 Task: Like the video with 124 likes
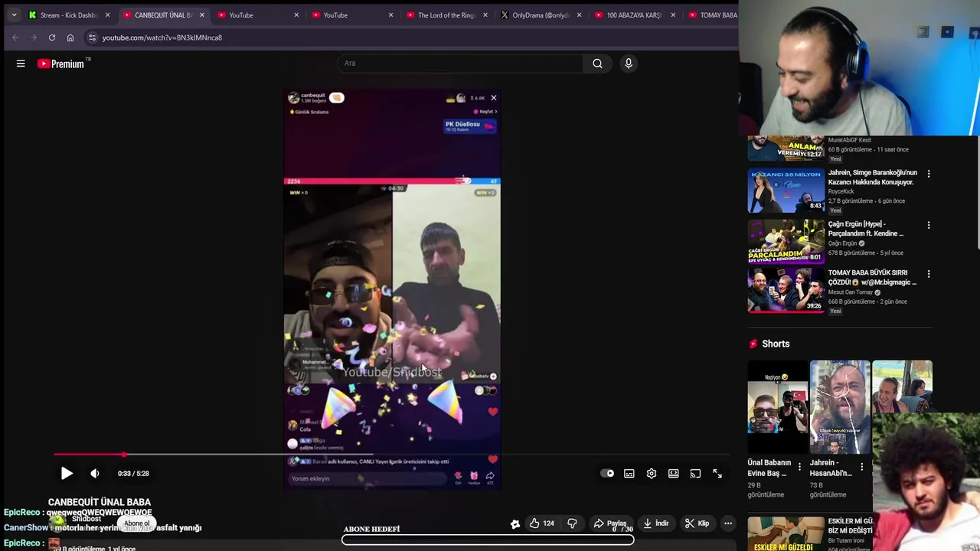pyautogui.click(x=541, y=523)
